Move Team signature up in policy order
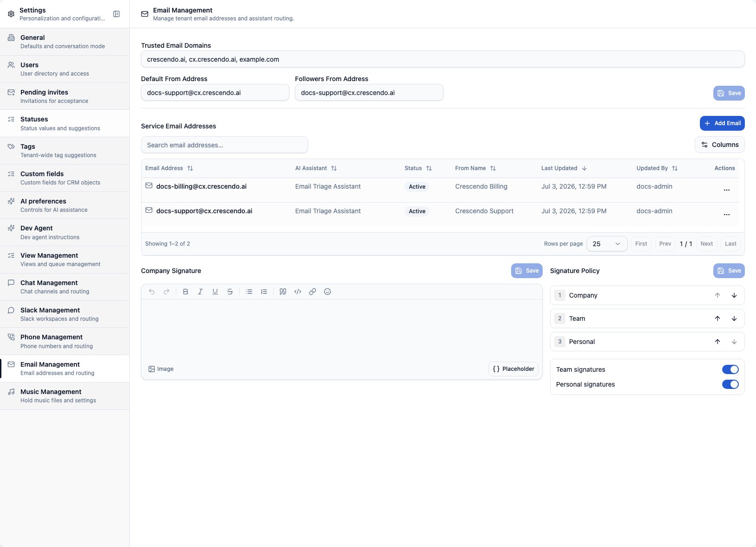Screen dimensions: 756x547 (718, 318)
